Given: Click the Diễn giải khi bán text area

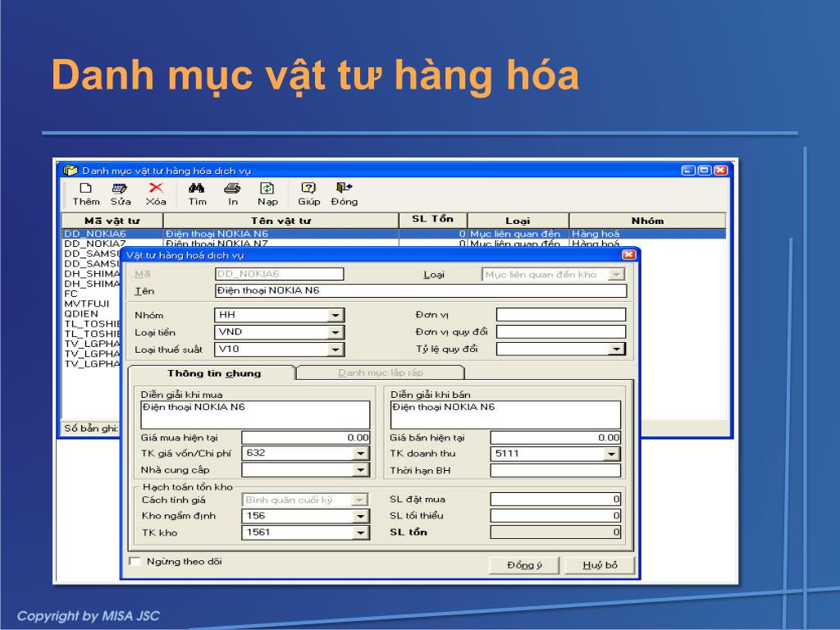Looking at the screenshot, I should tap(505, 414).
